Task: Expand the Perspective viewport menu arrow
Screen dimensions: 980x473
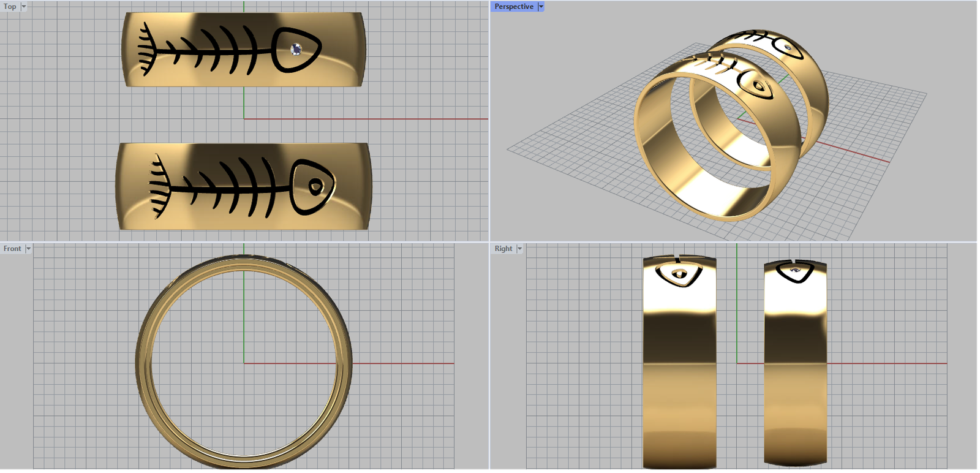Action: (541, 7)
